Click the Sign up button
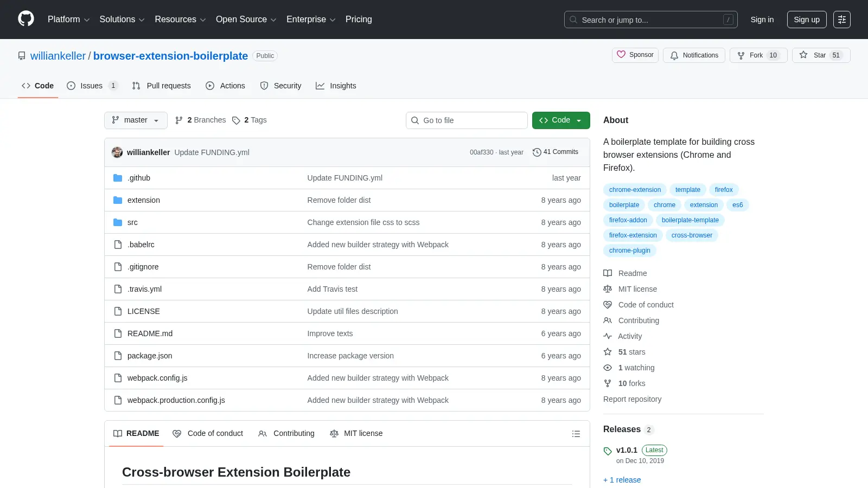 [807, 20]
